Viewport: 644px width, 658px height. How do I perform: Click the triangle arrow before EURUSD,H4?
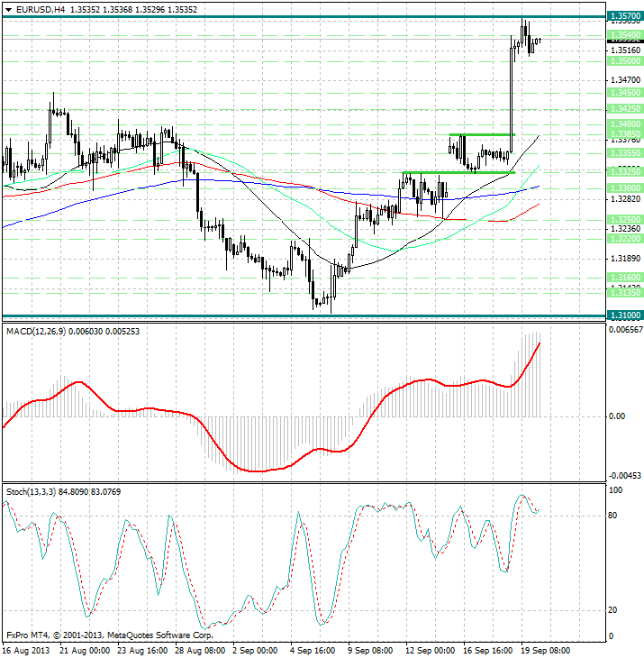pyautogui.click(x=8, y=10)
